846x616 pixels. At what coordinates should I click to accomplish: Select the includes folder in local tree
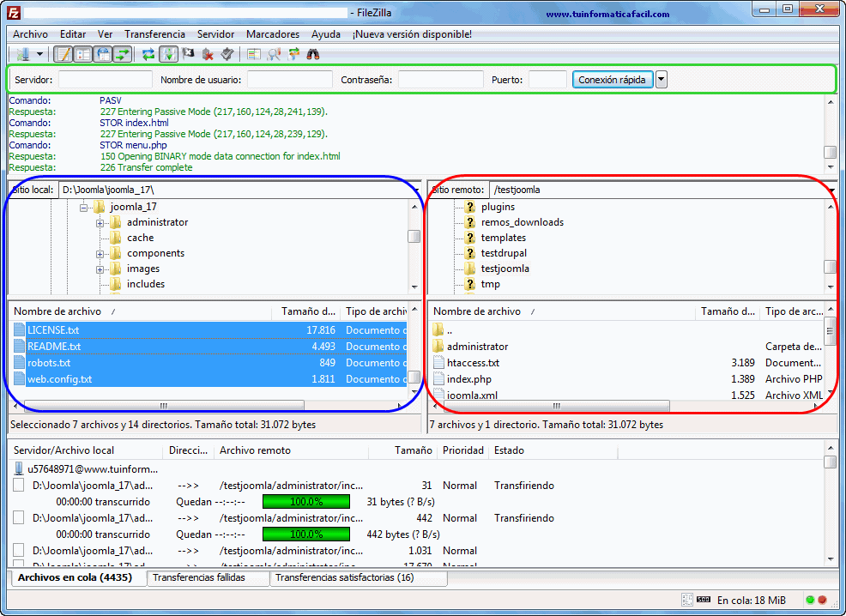click(x=146, y=284)
